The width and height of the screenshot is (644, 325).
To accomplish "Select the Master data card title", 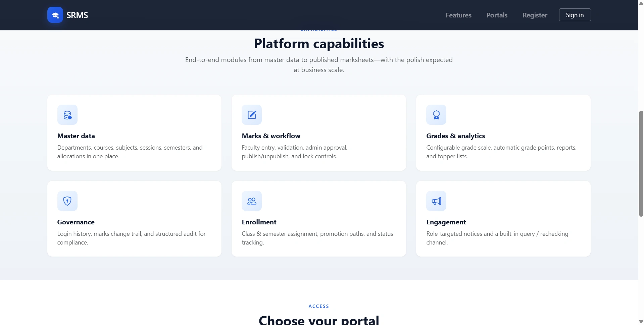I will click(x=76, y=136).
